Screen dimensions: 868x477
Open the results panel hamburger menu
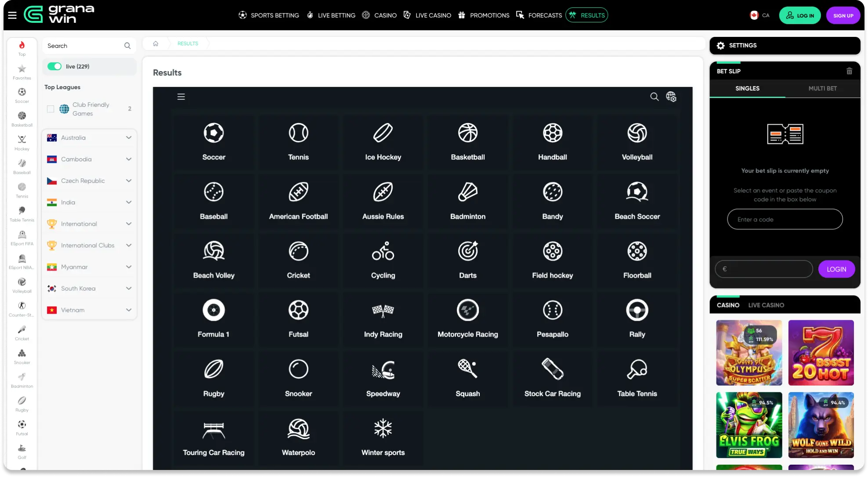[181, 97]
